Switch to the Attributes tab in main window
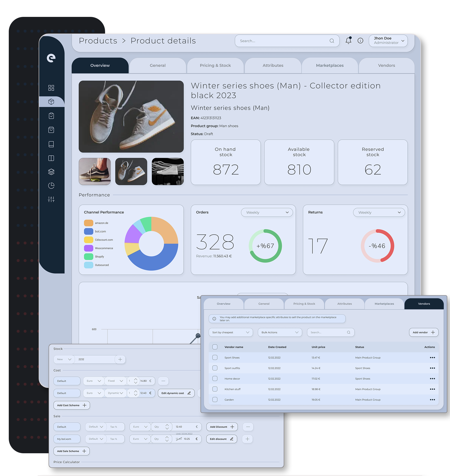Image resolution: width=450 pixels, height=476 pixels. pyautogui.click(x=273, y=66)
